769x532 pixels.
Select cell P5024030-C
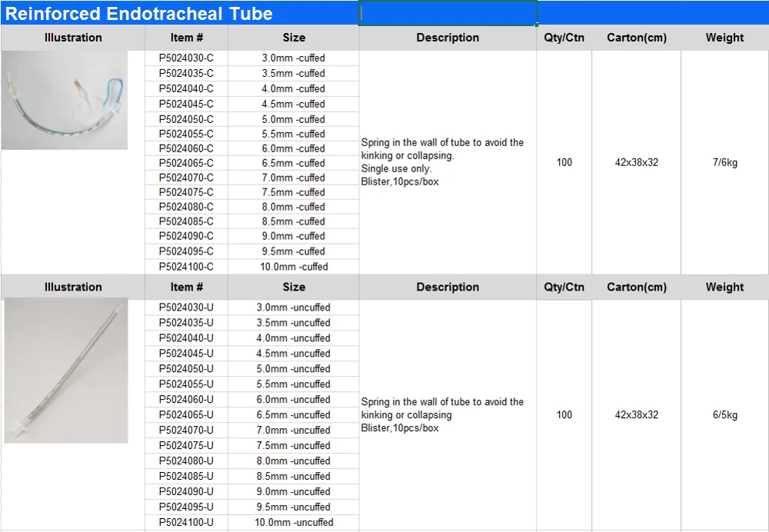coord(187,58)
